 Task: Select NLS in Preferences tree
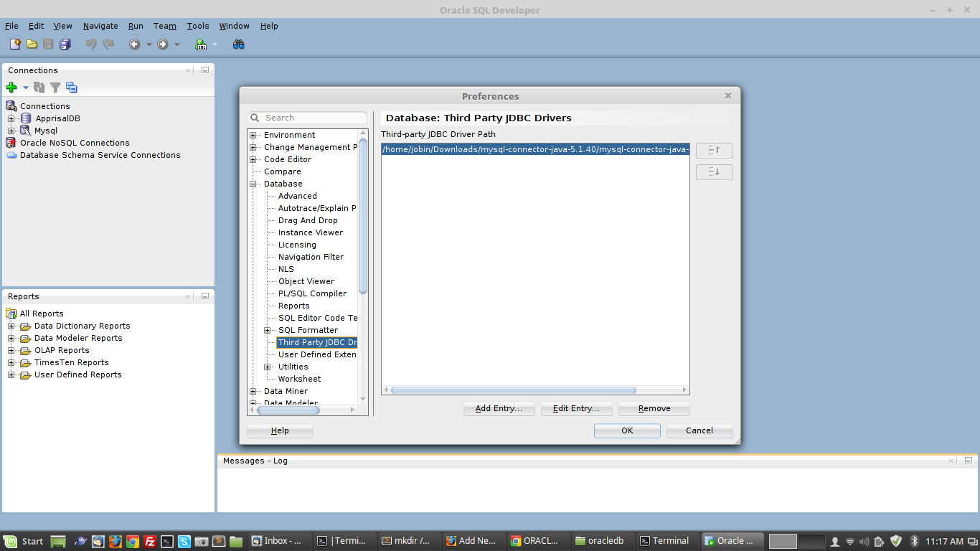point(286,269)
